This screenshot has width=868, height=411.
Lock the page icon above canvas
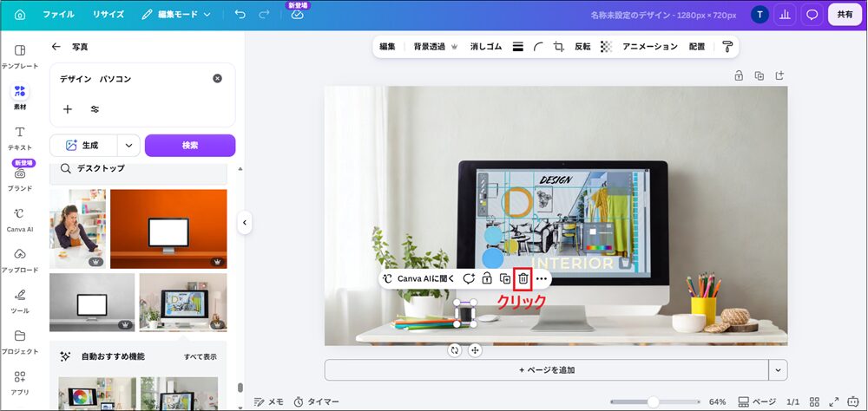739,75
